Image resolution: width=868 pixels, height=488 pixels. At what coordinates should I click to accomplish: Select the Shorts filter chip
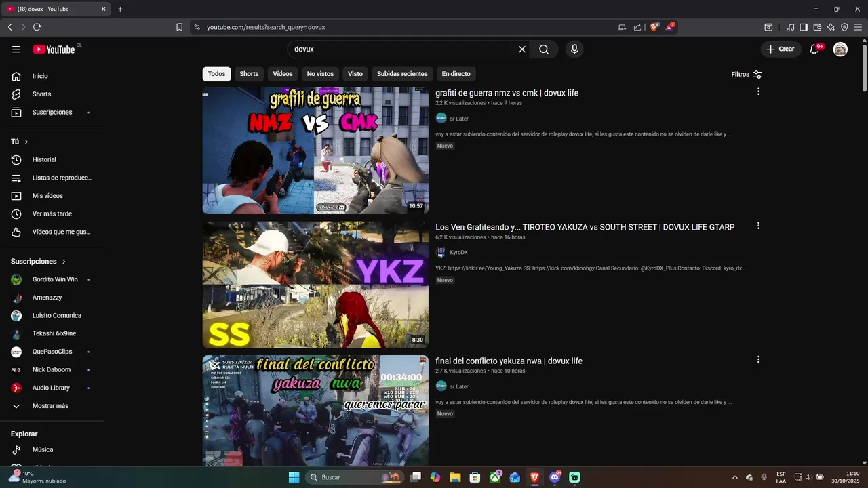249,74
